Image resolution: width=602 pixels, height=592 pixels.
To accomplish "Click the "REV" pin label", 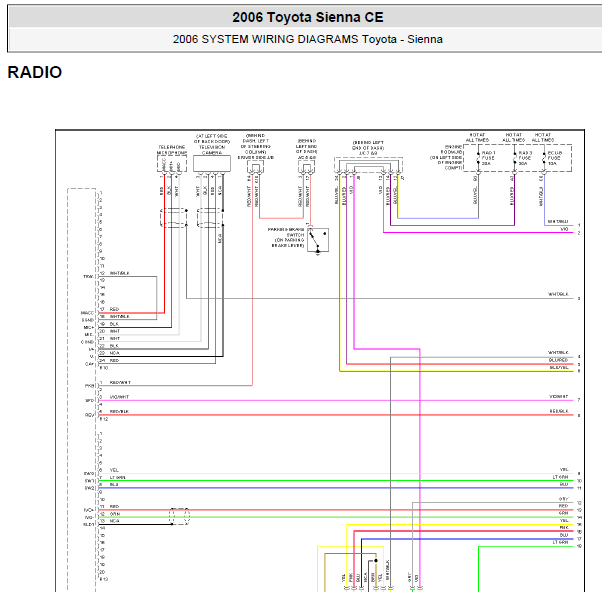I will (x=89, y=415).
